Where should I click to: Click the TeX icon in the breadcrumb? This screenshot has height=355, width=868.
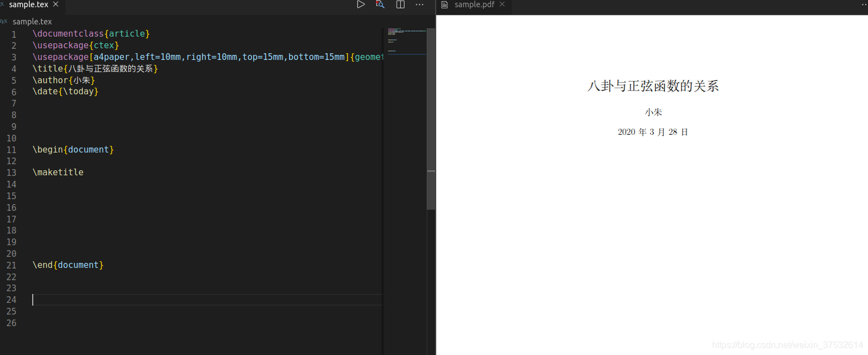click(4, 22)
